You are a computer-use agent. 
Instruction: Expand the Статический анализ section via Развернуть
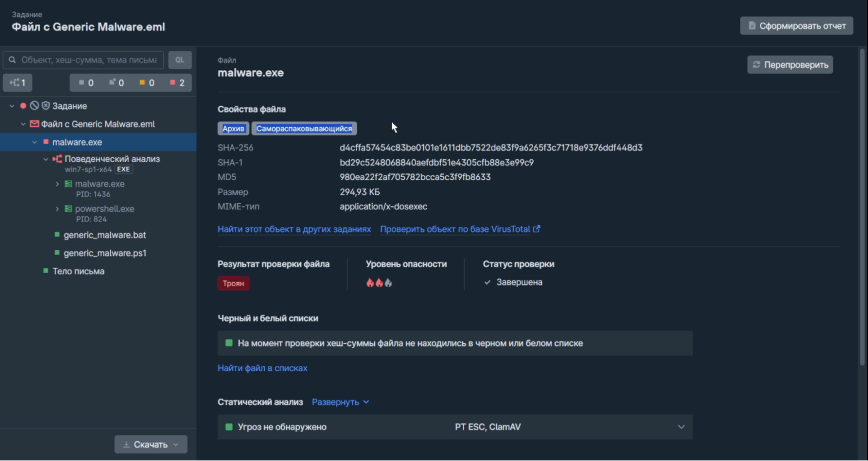tap(340, 402)
